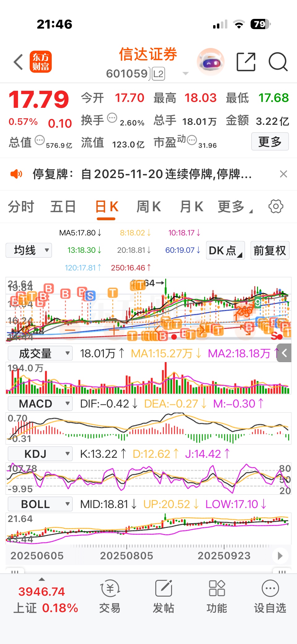Tap the battery status indicator
The width and height of the screenshot is (297, 644).
[260, 24]
